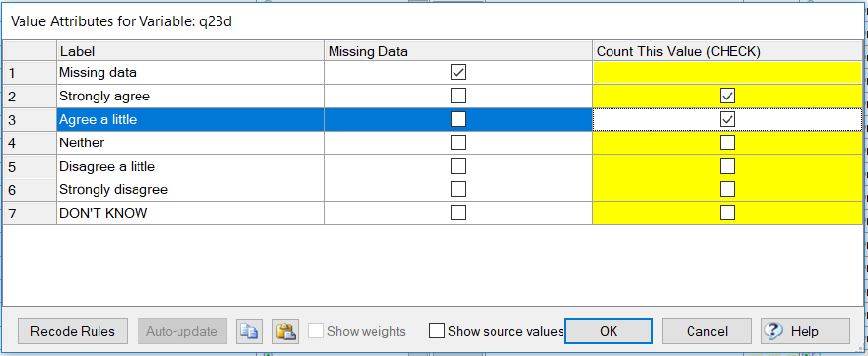This screenshot has height=356, width=868.
Task: Mark Disagree a little as Missing Data
Action: click(458, 166)
